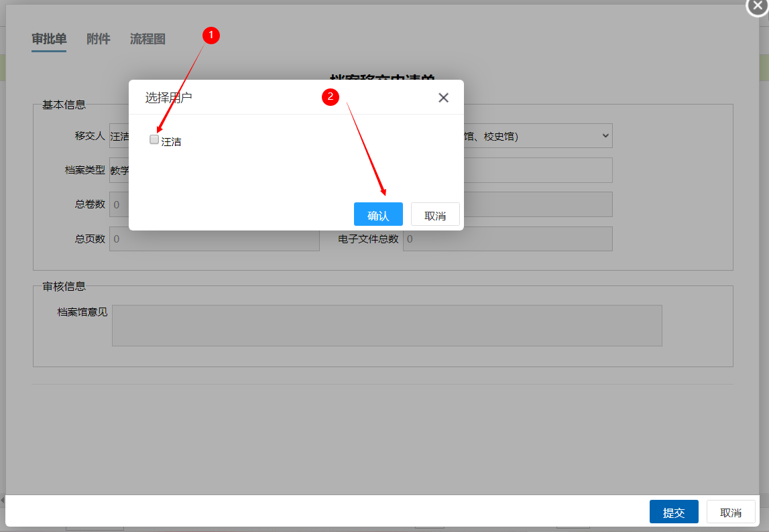Select the 档案类型 field
Viewport: 769px width, 532px height.
pos(119,170)
